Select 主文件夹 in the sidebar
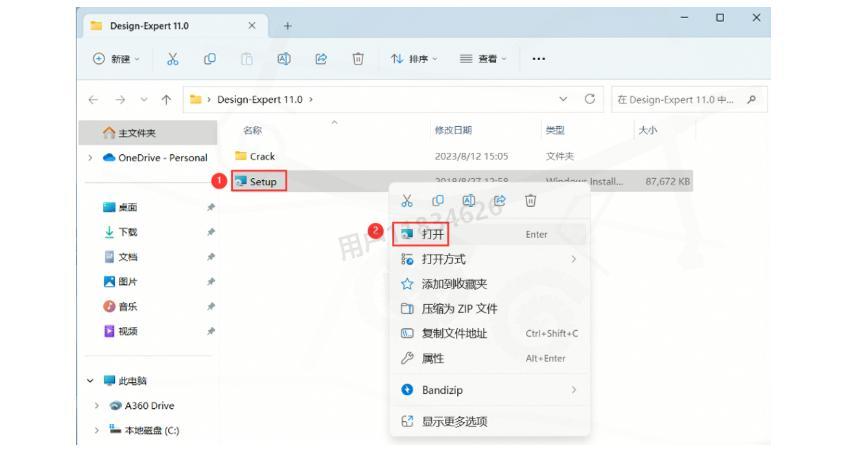The height and width of the screenshot is (453, 841). click(148, 133)
